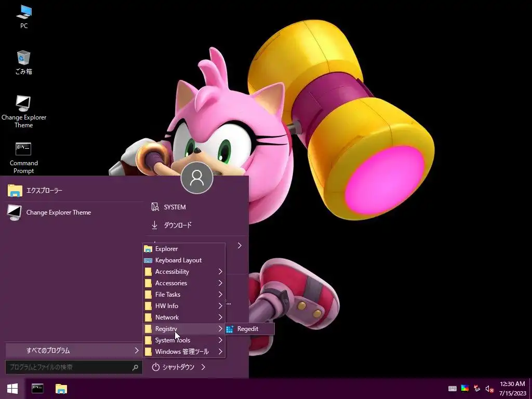Open the PC desktop icon

(x=24, y=17)
